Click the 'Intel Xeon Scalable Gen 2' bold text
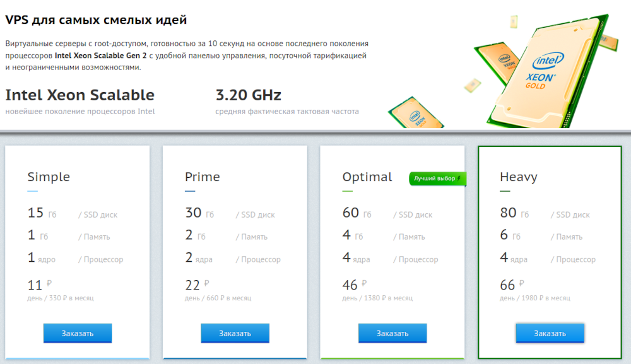The width and height of the screenshot is (631, 364). [100, 56]
